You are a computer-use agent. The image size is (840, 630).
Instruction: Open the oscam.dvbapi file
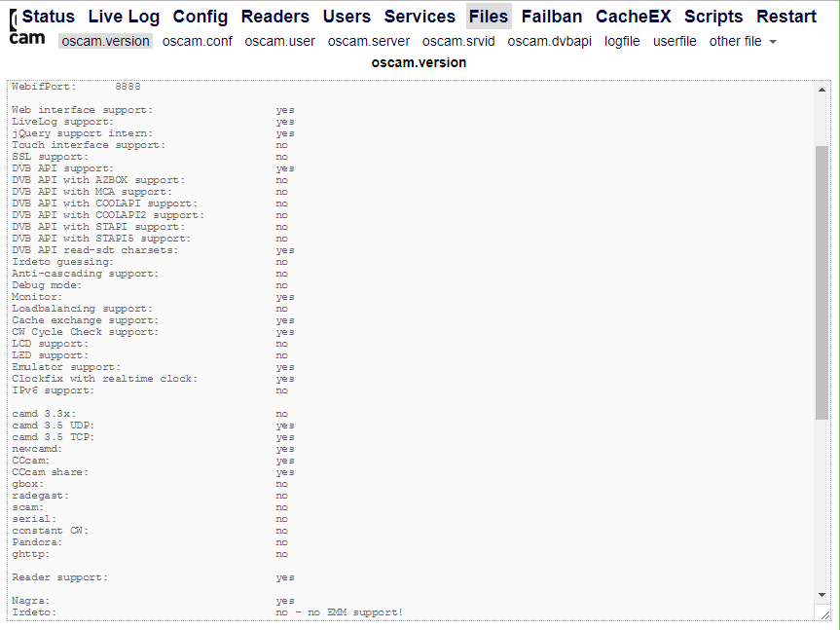[550, 41]
